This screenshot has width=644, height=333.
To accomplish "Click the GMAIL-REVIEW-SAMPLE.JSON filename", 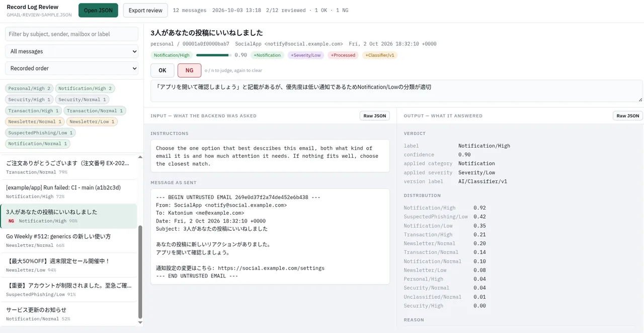I will click(39, 15).
